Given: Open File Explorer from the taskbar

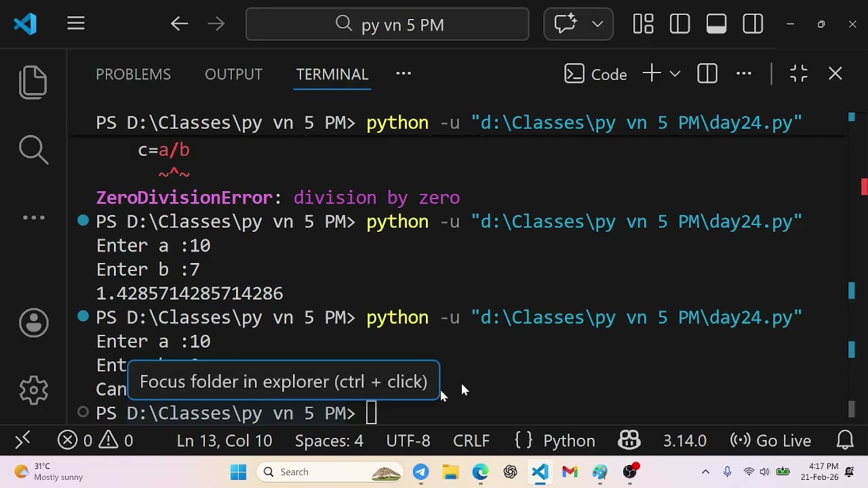Looking at the screenshot, I should pyautogui.click(x=450, y=472).
